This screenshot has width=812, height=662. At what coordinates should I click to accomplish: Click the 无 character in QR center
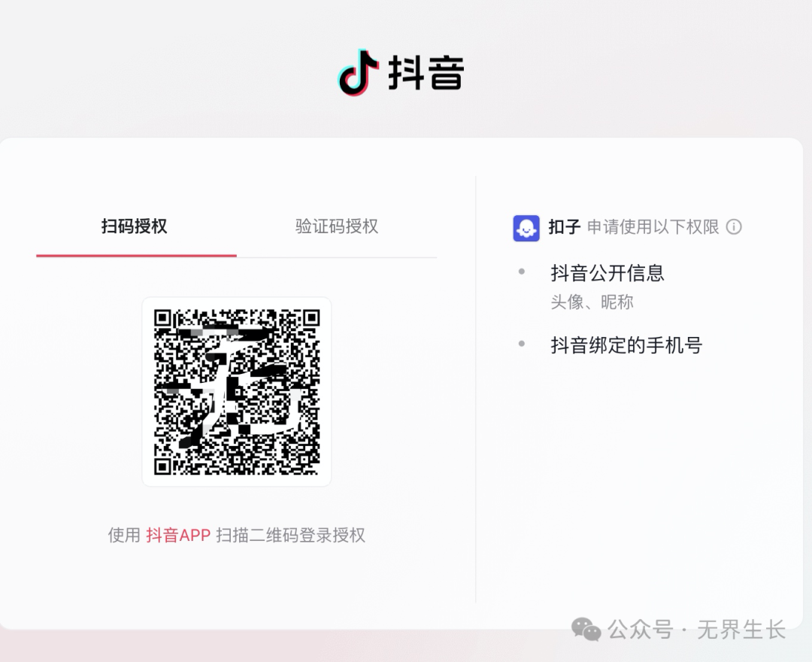point(241,382)
